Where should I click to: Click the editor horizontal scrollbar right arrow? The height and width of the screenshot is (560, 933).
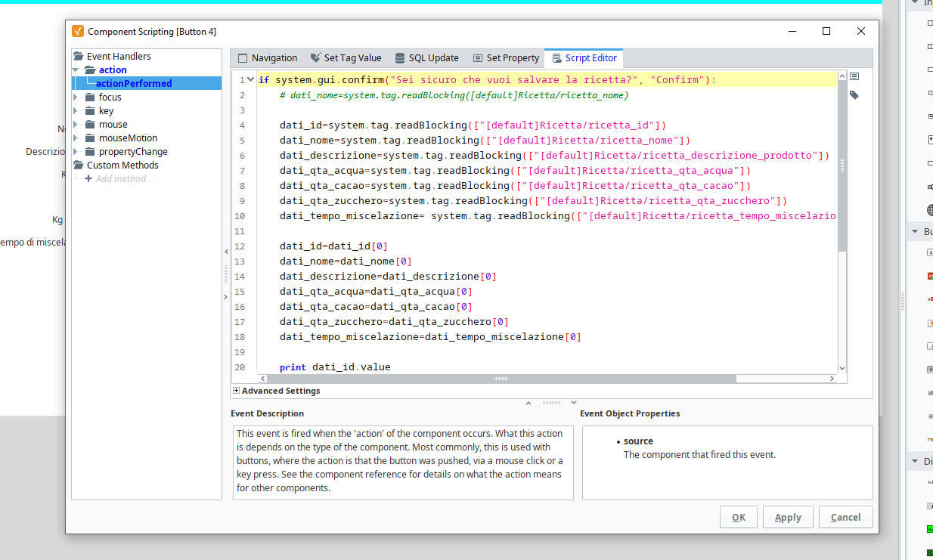point(832,379)
